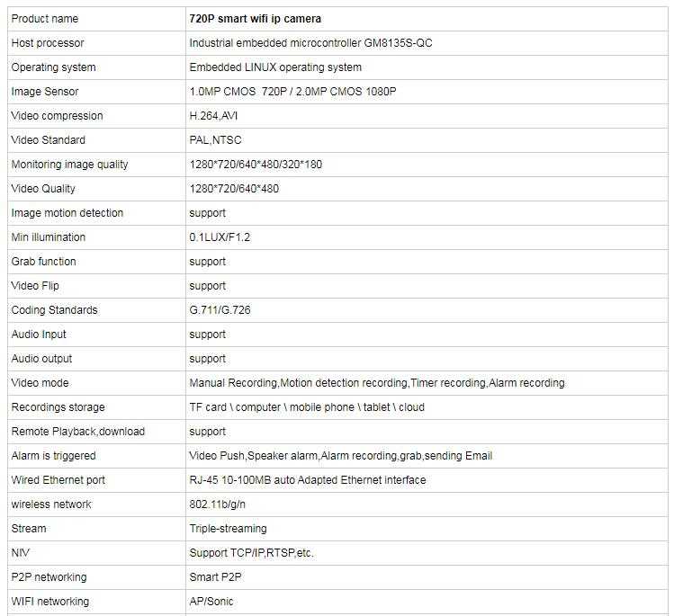This screenshot has width=683, height=616.
Task: Click the RJ-45 Ethernet interface description
Action: [x=308, y=480]
